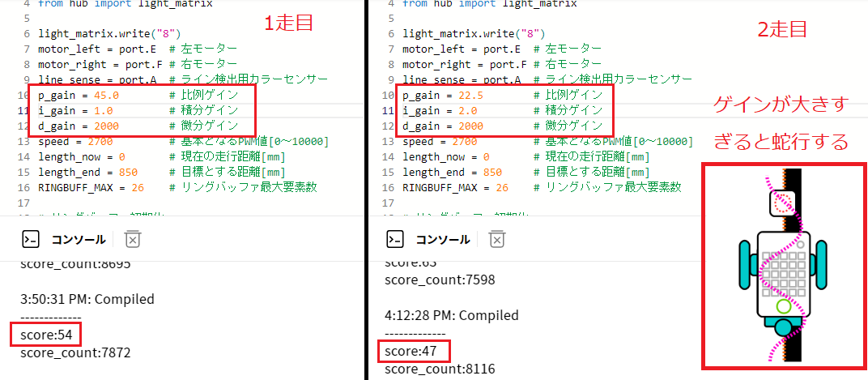Screen dimensions: 868x380
Task: Click the green circle on the robot illustration
Action: point(783,305)
